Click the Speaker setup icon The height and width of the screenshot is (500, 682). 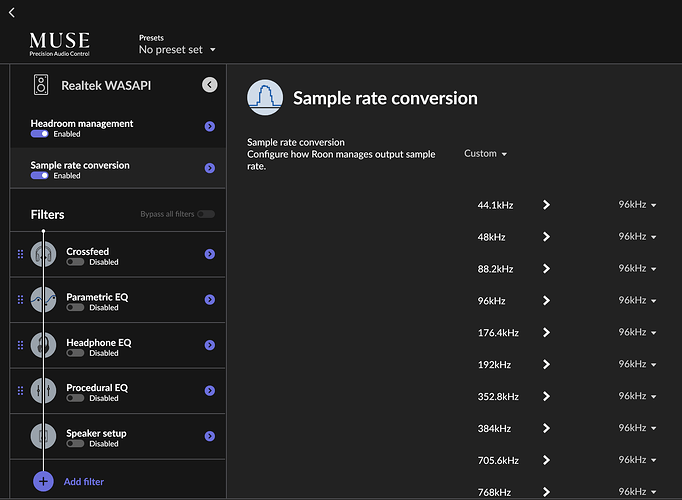[43, 436]
